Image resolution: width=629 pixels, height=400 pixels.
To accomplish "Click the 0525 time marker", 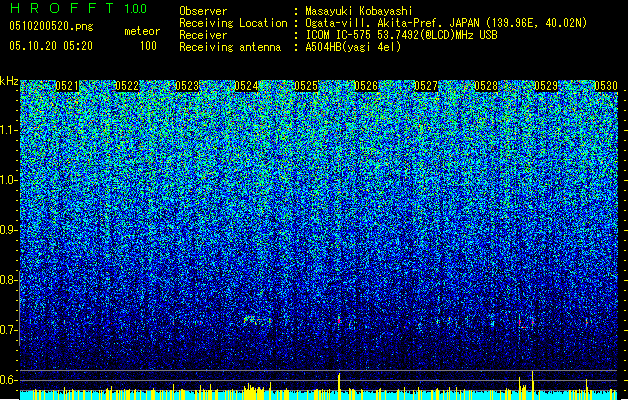I will click(x=306, y=86).
